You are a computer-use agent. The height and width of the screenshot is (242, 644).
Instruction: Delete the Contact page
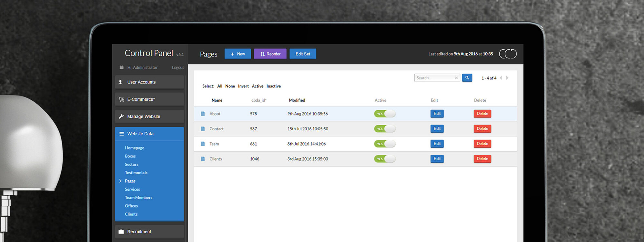pos(482,129)
